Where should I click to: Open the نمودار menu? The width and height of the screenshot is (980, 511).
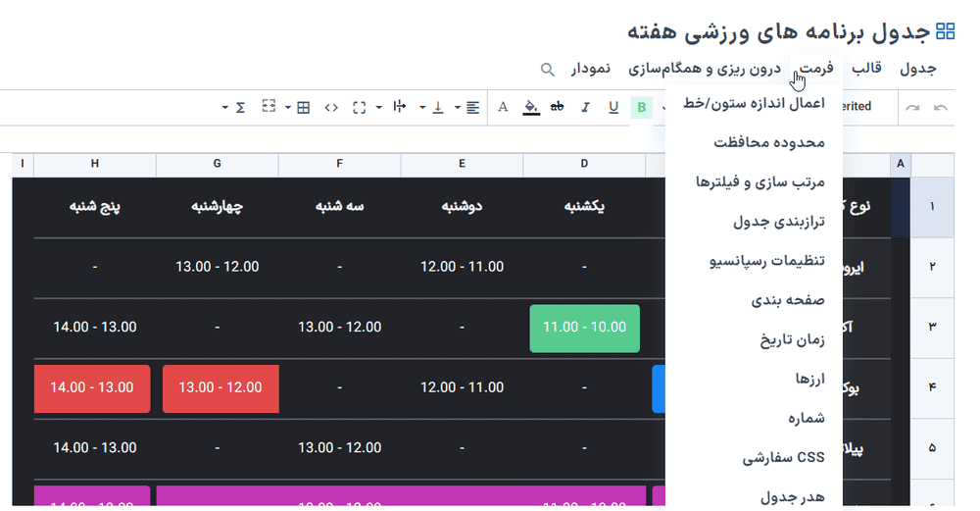591,69
